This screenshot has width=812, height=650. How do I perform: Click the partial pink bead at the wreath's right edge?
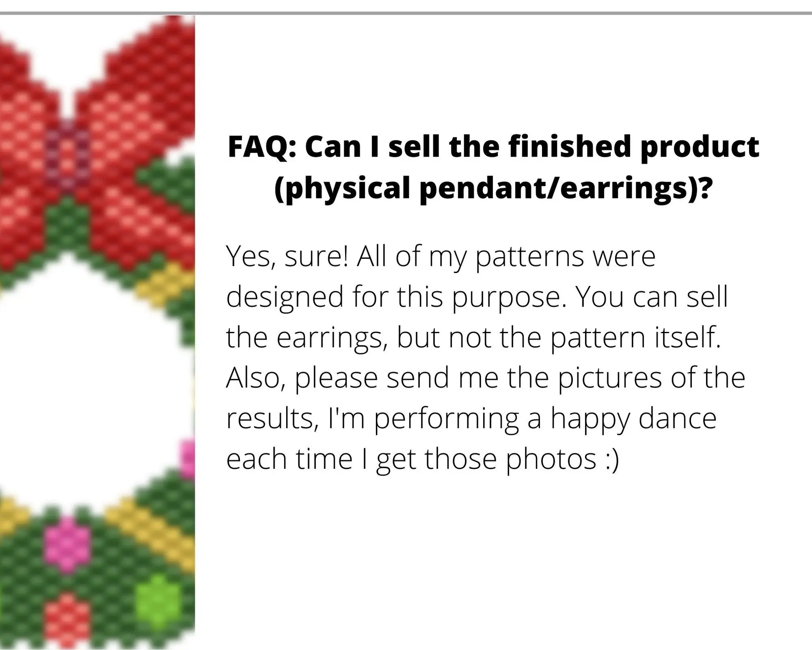(188, 457)
